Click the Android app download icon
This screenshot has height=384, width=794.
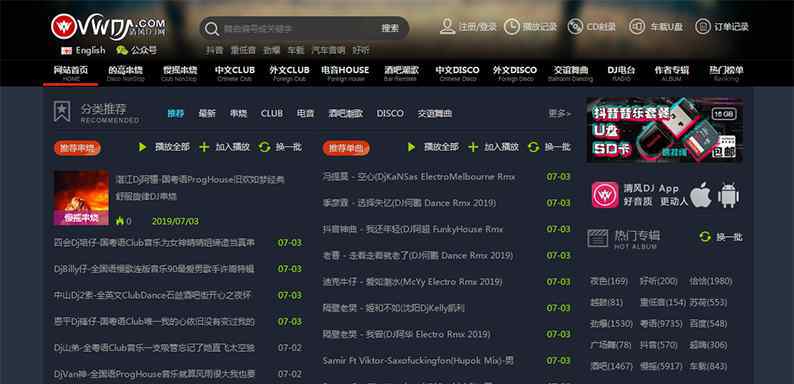[728, 195]
